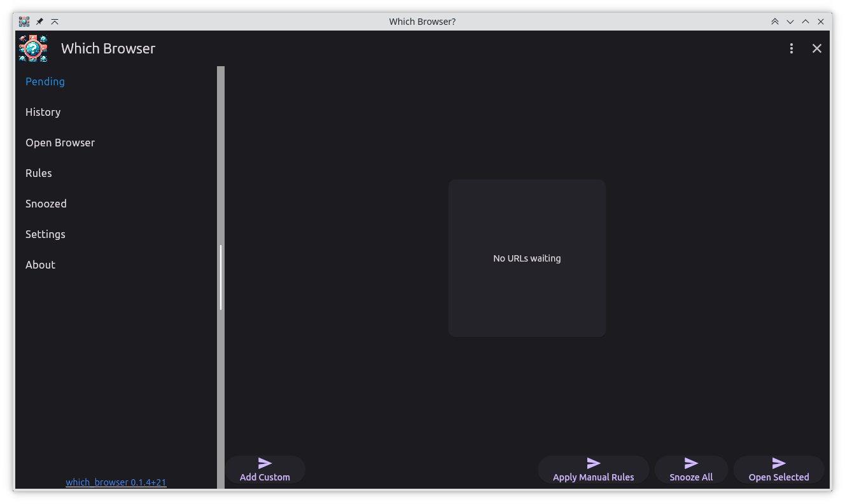Viewport: 845px width, 504px height.
Task: Select the arrow icon on Add Custom
Action: 265,463
